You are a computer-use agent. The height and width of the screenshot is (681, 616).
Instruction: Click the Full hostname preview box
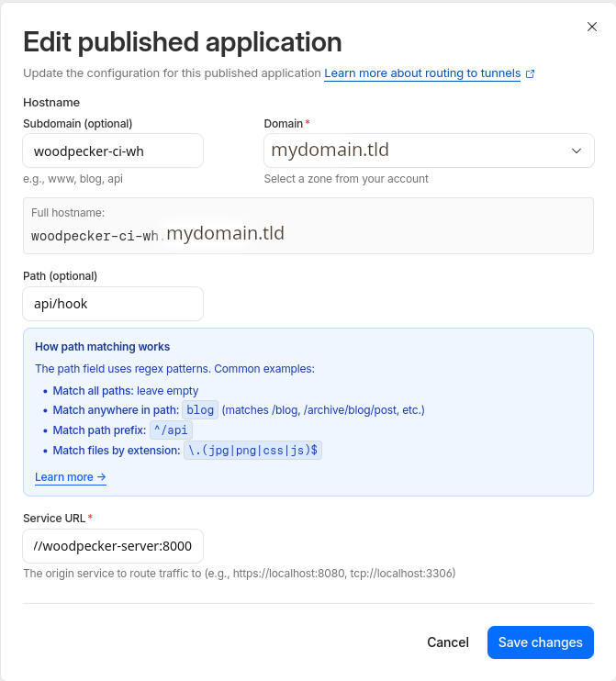pos(308,226)
